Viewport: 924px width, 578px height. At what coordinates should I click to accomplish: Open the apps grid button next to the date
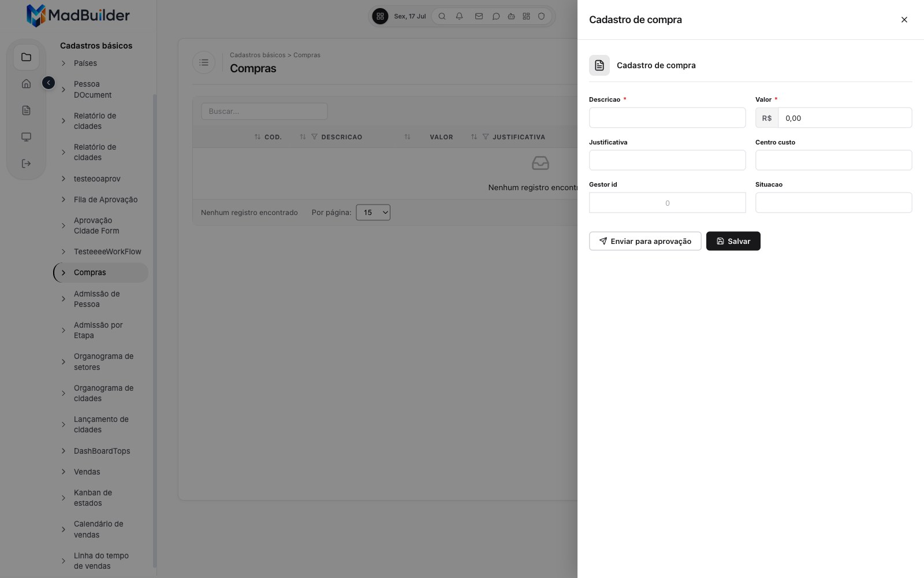tap(380, 16)
